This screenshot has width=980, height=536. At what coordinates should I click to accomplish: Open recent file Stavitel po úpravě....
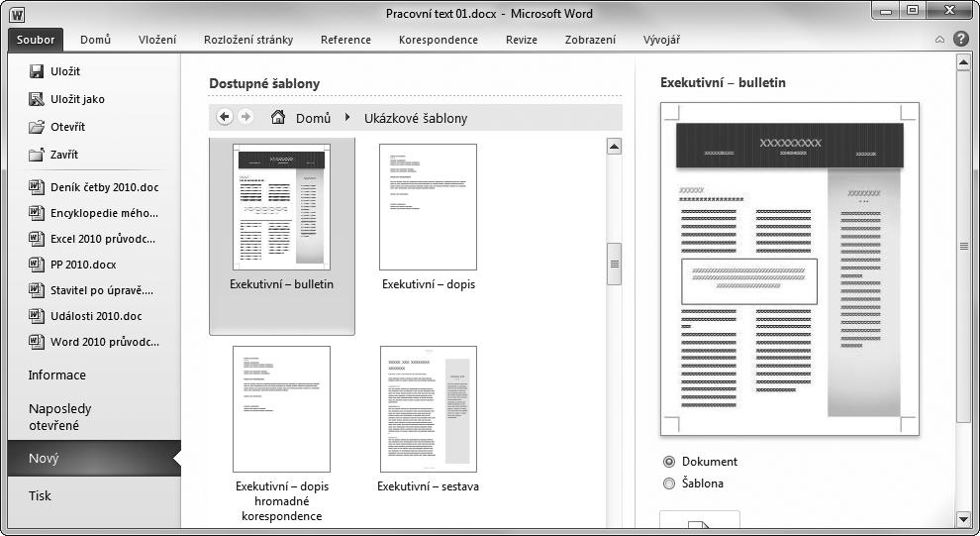(102, 290)
